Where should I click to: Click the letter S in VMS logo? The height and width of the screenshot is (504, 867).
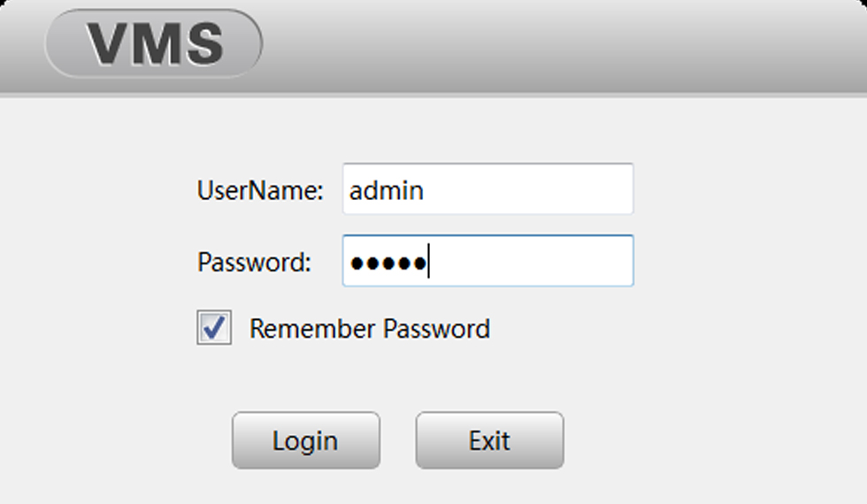coord(204,43)
